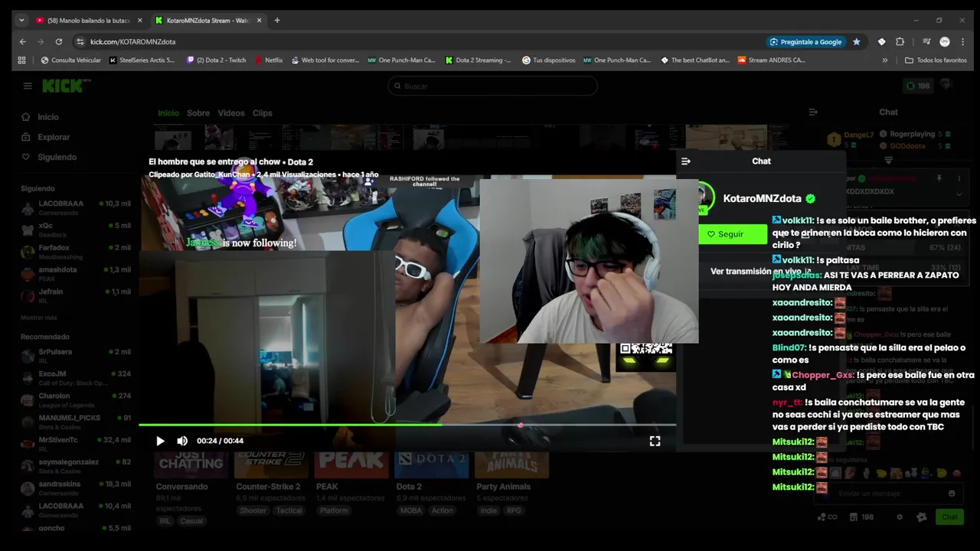Screen dimensions: 980x551
Task: Open emoji picker in chat input
Action: click(x=952, y=494)
